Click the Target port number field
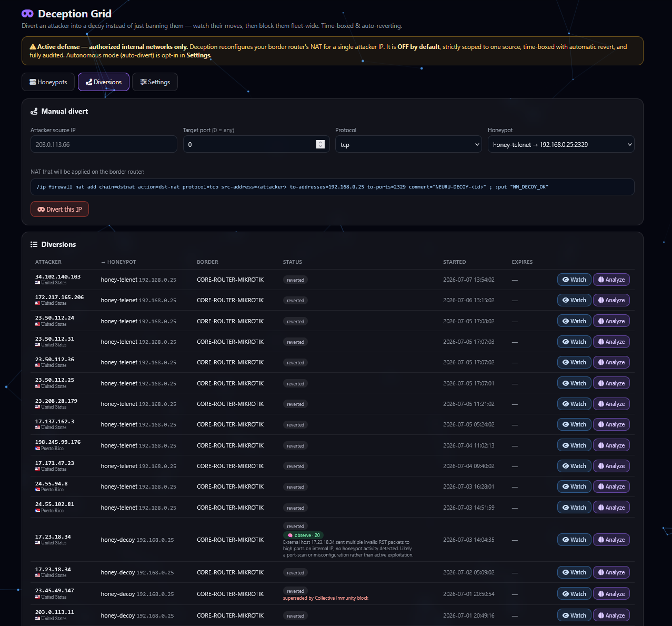 (256, 144)
